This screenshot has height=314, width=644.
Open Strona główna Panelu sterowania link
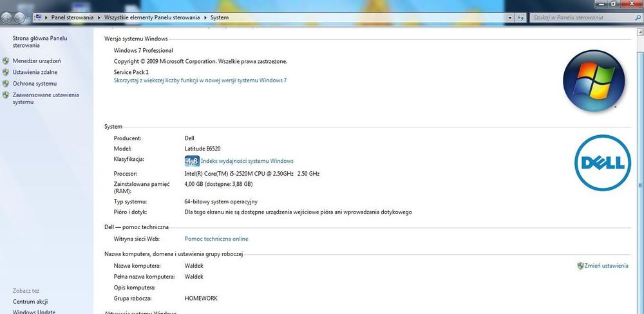[x=40, y=42]
